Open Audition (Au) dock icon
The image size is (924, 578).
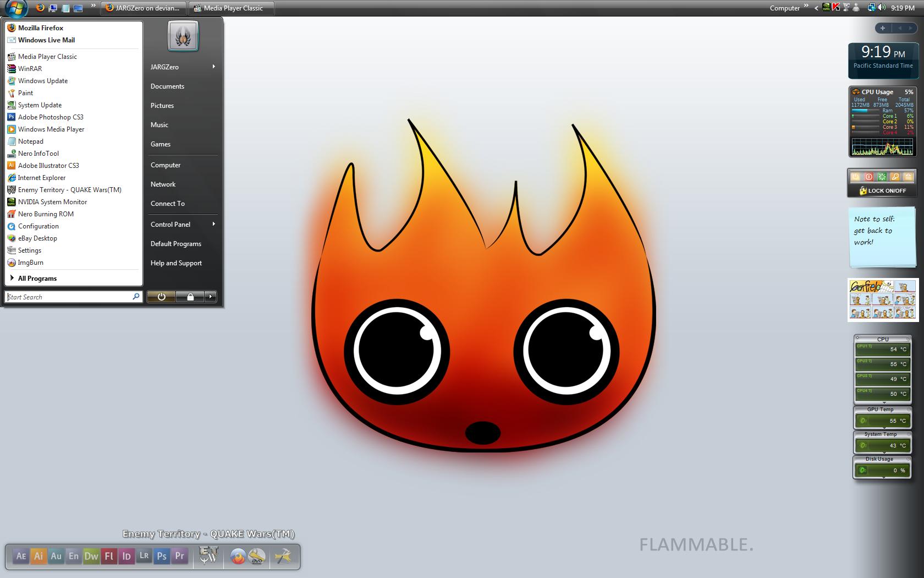pyautogui.click(x=56, y=556)
